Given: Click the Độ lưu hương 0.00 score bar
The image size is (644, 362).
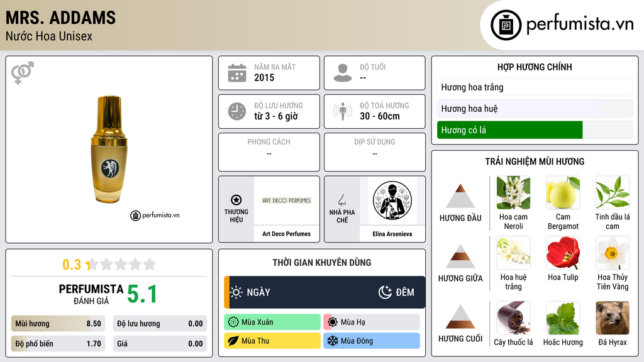Looking at the screenshot, I should coord(160,324).
